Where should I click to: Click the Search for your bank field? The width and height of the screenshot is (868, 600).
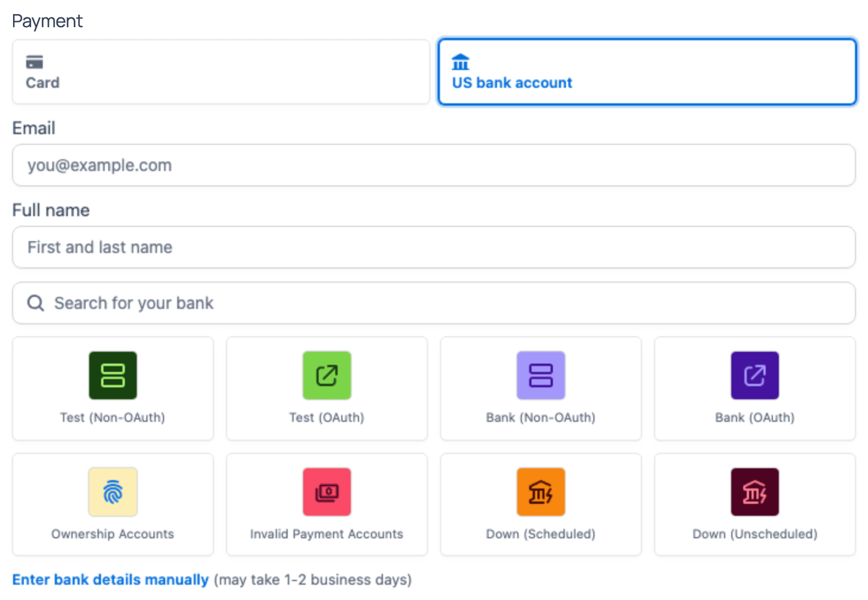(x=434, y=303)
